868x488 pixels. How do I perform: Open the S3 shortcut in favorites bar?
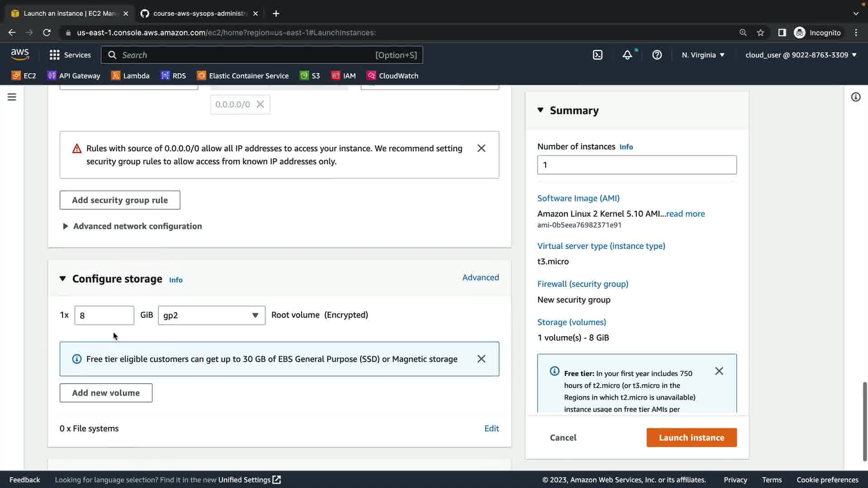coord(310,76)
